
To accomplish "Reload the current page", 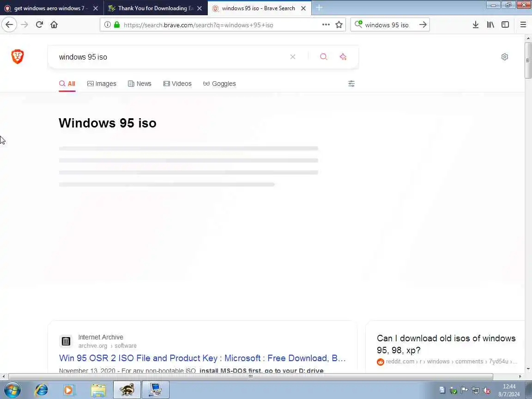I will [39, 24].
